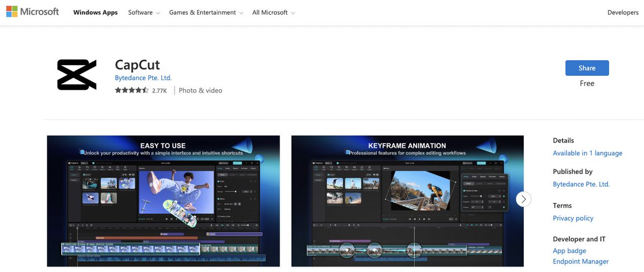
Task: Open the Easy To Use screenshot
Action: [163, 201]
